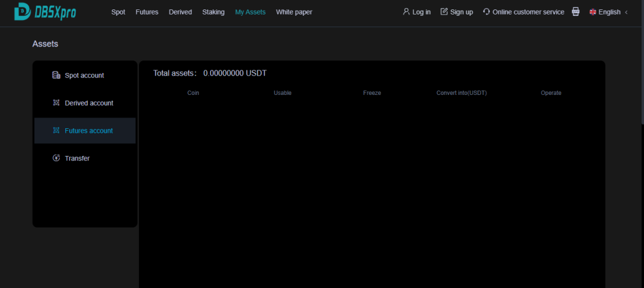Screen dimensions: 644x288
Task: Click the Assets page heading
Action: coord(45,44)
